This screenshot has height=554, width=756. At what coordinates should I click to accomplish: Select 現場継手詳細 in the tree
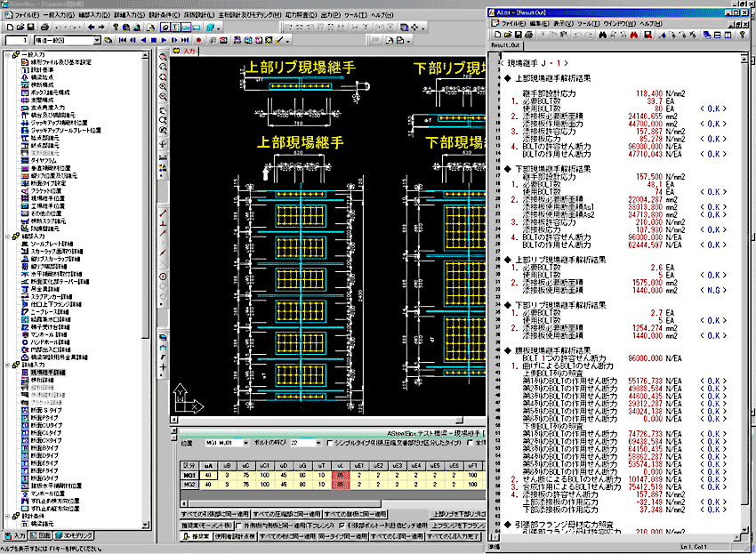pyautogui.click(x=48, y=373)
